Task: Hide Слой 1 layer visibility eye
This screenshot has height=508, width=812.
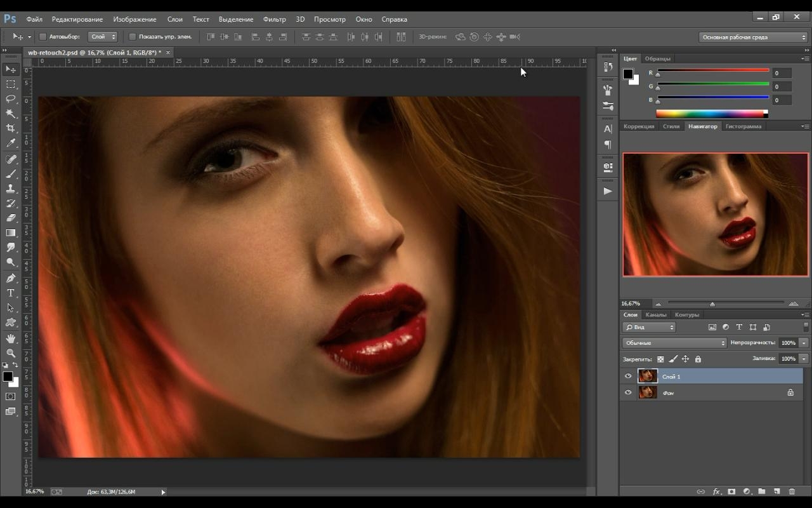Action: coord(628,376)
